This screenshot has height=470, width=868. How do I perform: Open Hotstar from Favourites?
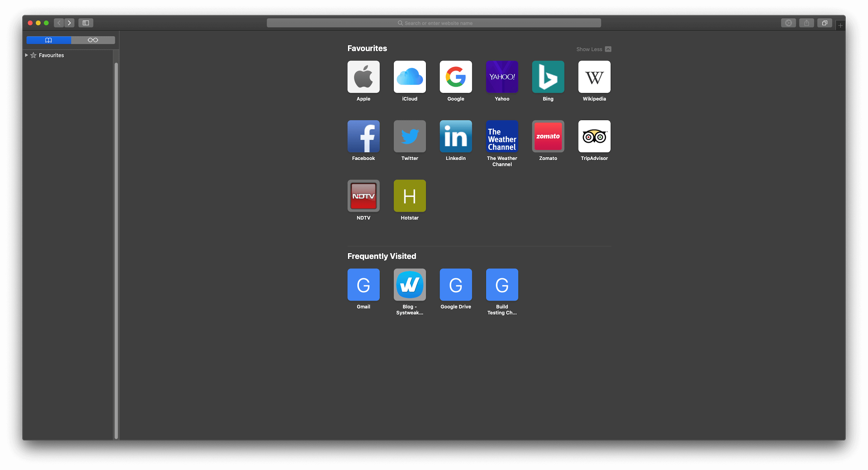[410, 196]
